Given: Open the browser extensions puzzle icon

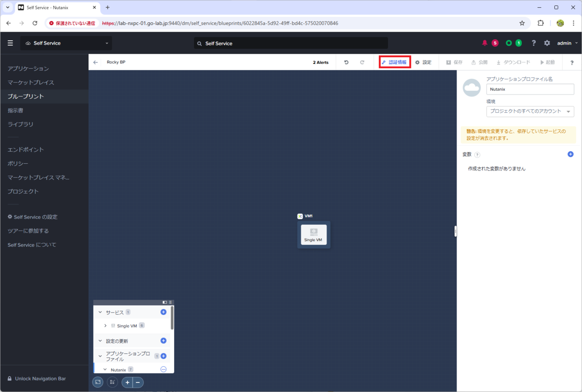Looking at the screenshot, I should [x=541, y=23].
